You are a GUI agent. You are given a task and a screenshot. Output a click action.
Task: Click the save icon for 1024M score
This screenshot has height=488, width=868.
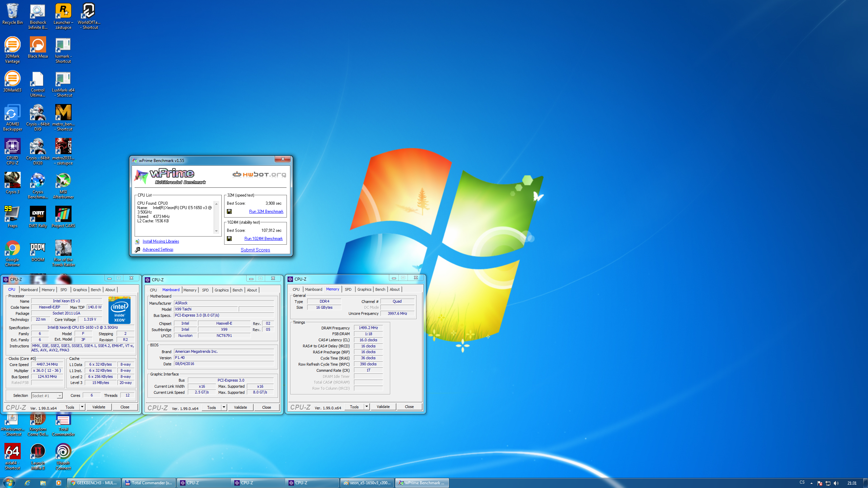coord(229,239)
